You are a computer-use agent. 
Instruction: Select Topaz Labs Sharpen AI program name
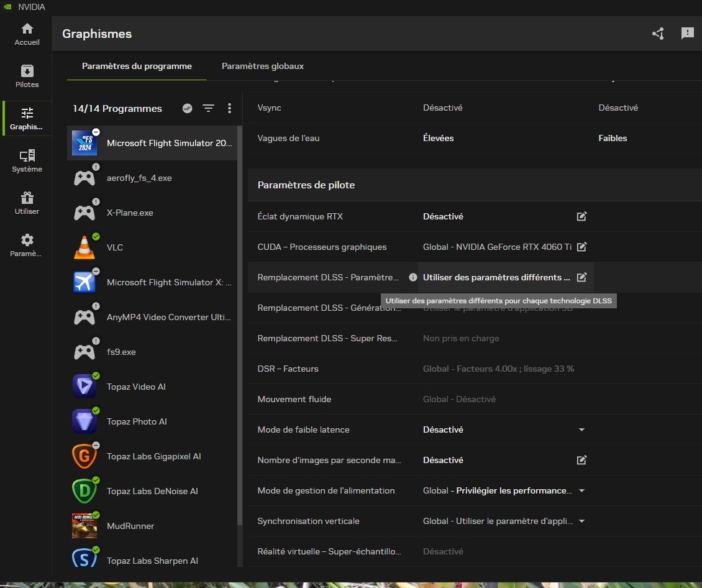pyautogui.click(x=152, y=561)
